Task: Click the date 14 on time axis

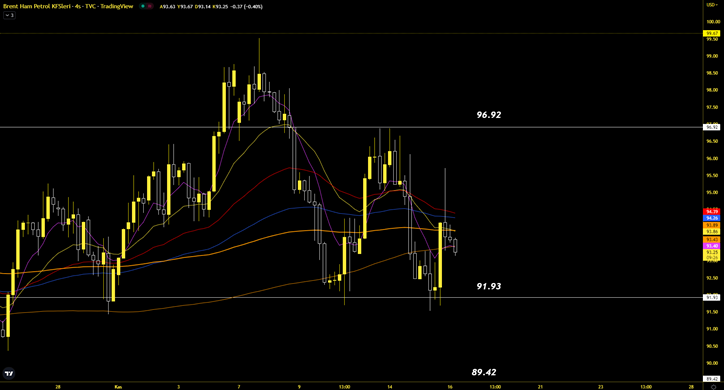Action: point(390,387)
